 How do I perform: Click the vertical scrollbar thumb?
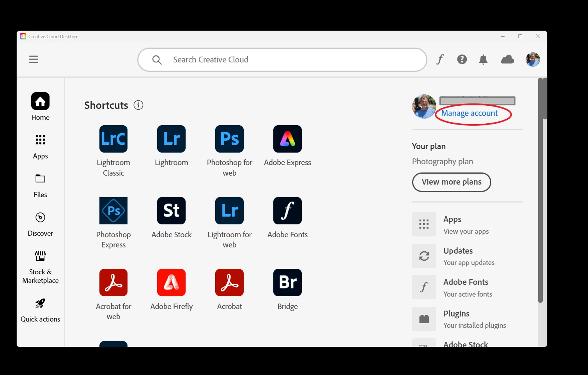(x=540, y=190)
